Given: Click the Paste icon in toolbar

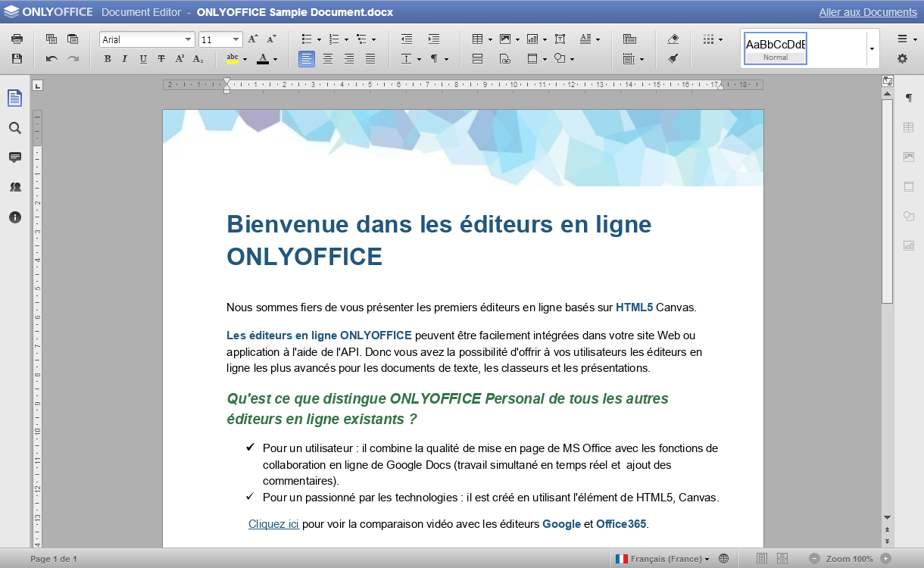Looking at the screenshot, I should 73,39.
